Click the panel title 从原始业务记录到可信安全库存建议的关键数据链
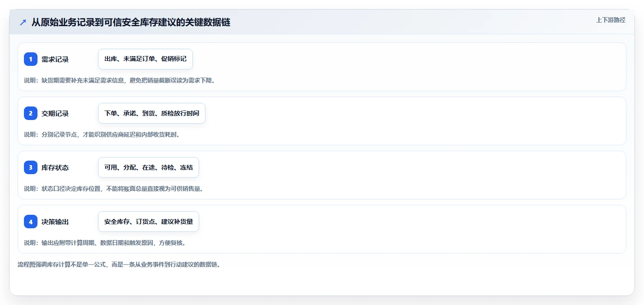This screenshot has height=305, width=644. point(131,22)
